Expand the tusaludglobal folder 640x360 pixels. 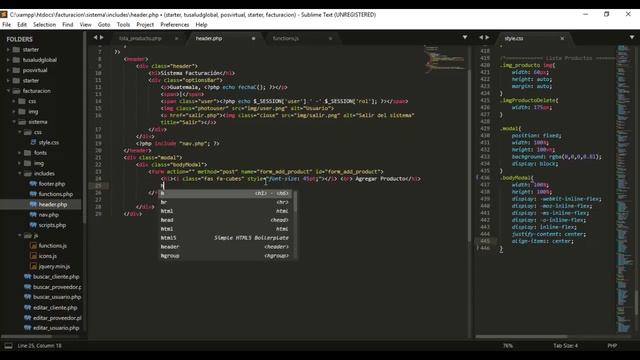pyautogui.click(x=8, y=60)
